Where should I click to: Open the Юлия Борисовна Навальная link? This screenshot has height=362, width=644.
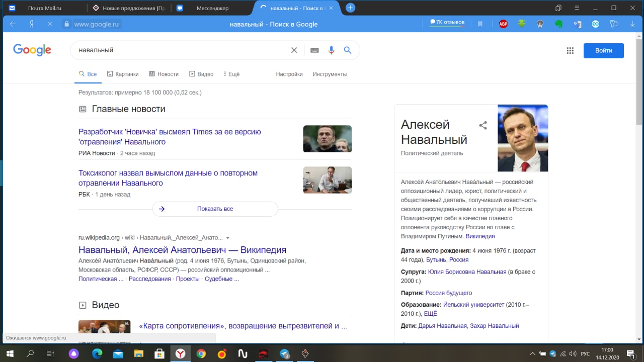[467, 271]
